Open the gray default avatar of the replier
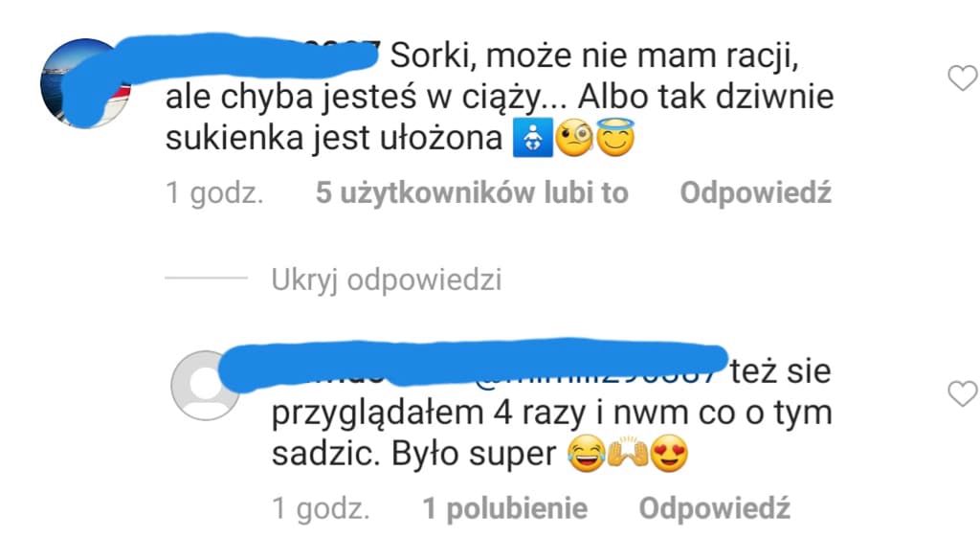Image resolution: width=980 pixels, height=559 pixels. (x=206, y=385)
